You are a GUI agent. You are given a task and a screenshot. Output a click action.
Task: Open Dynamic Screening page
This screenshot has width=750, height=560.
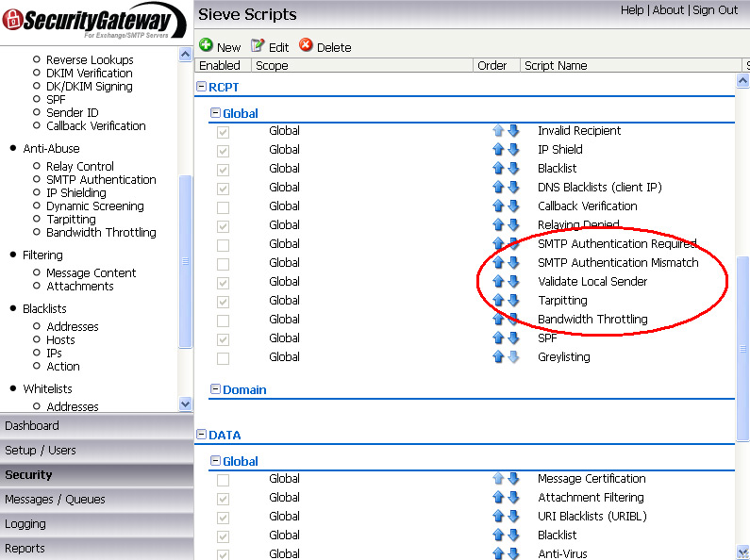[x=95, y=206]
